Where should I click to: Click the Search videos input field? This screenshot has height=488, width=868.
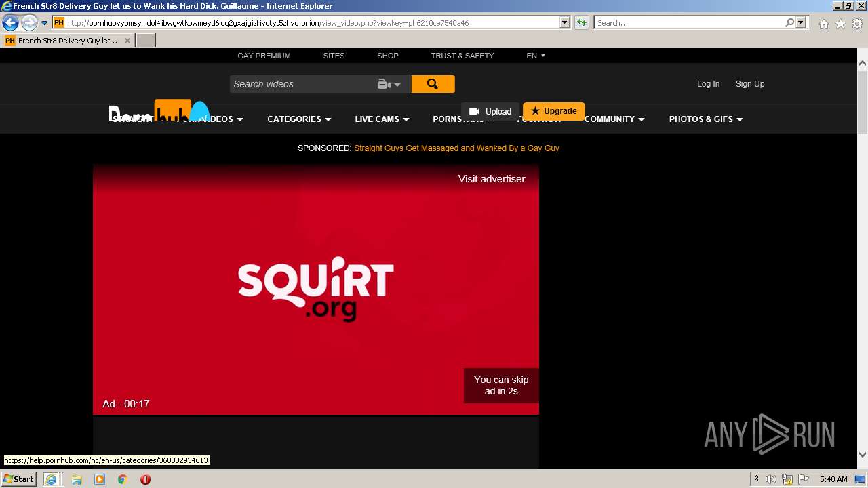[x=302, y=84]
